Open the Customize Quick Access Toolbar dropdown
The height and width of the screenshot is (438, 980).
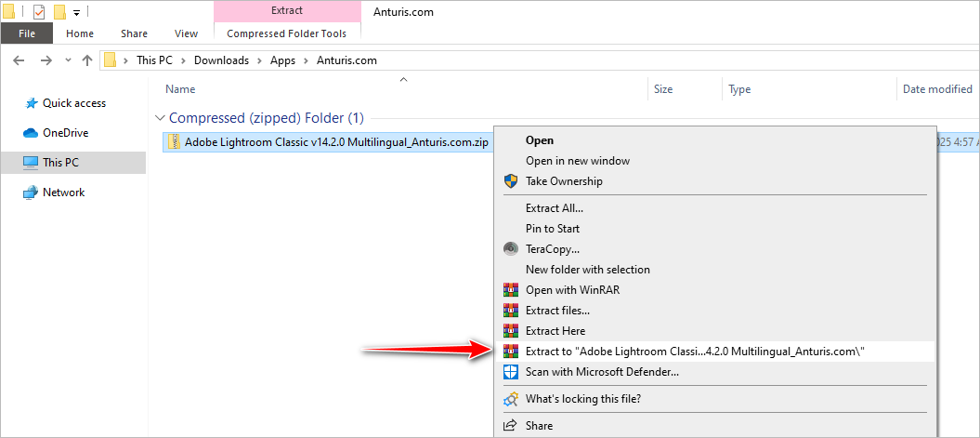[x=76, y=13]
